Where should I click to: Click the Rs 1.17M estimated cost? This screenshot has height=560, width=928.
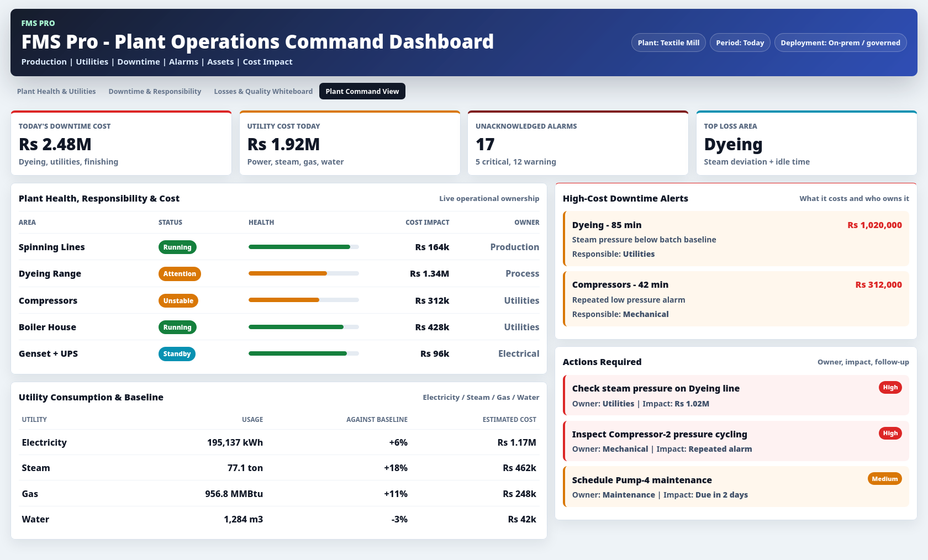point(516,442)
